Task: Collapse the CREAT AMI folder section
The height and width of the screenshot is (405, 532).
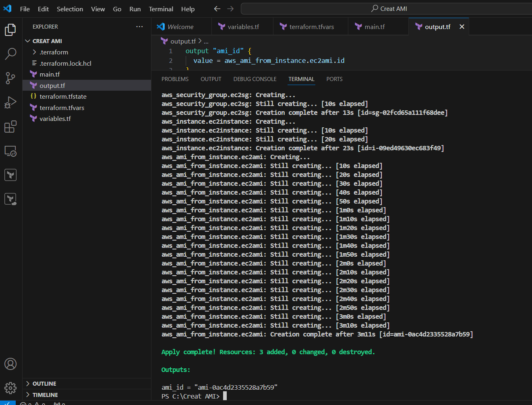Action: pos(87,41)
